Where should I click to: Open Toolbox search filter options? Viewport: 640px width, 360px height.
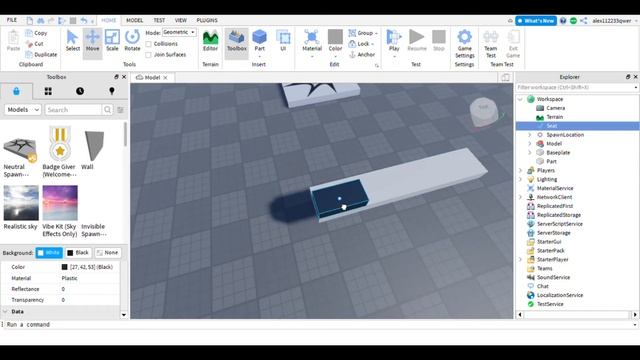[x=120, y=110]
